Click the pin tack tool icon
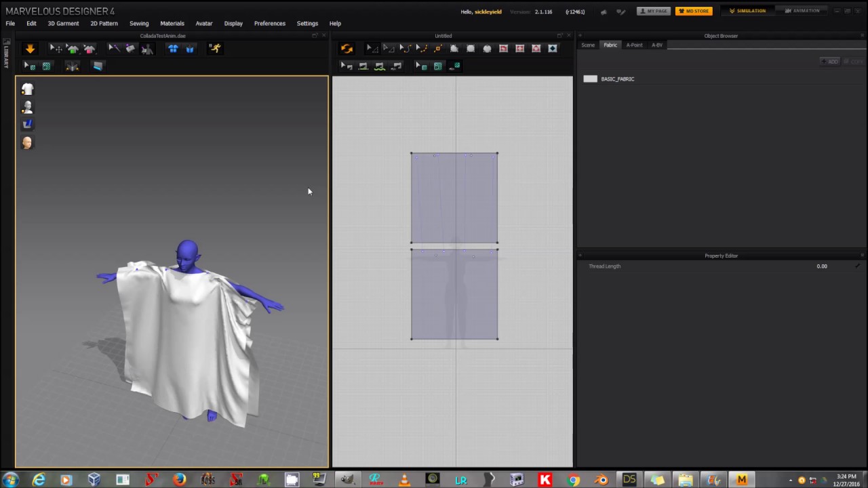 pyautogui.click(x=72, y=66)
